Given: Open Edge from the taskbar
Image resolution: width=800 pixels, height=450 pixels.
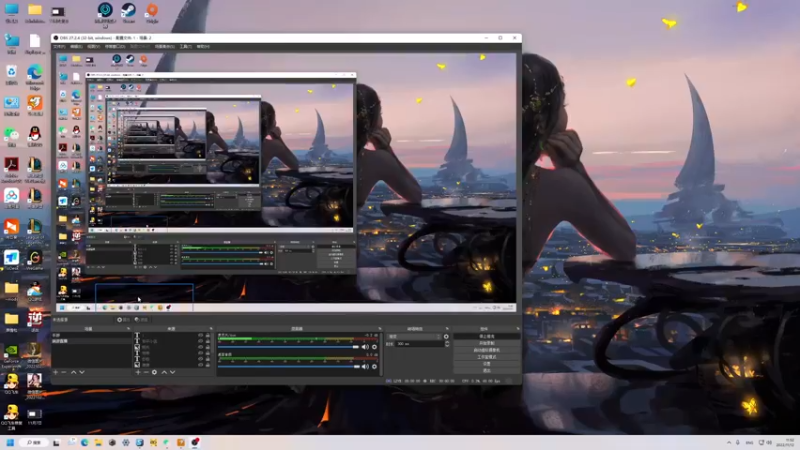Looking at the screenshot, I should 84,442.
